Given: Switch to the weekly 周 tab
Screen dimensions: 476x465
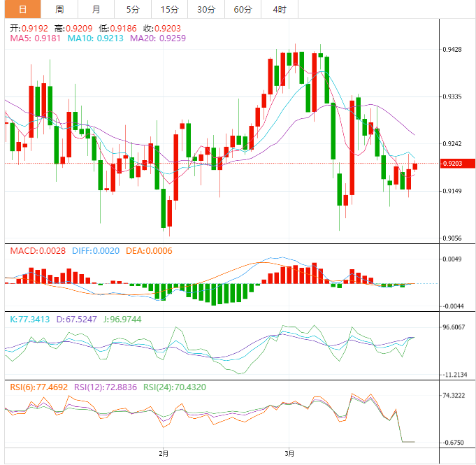Looking at the screenshot, I should tap(59, 9).
